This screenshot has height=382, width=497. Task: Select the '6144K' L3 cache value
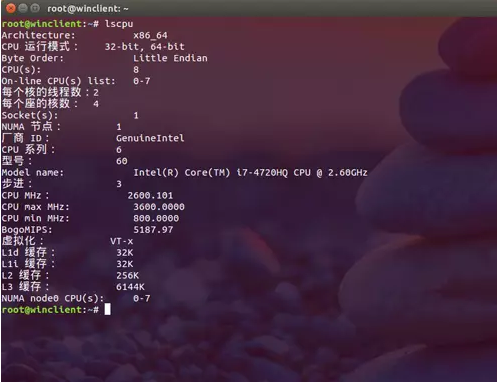pyautogui.click(x=130, y=287)
